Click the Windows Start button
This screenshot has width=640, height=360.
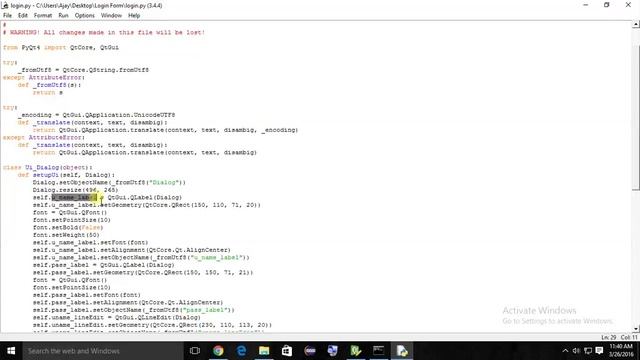coord(11,351)
